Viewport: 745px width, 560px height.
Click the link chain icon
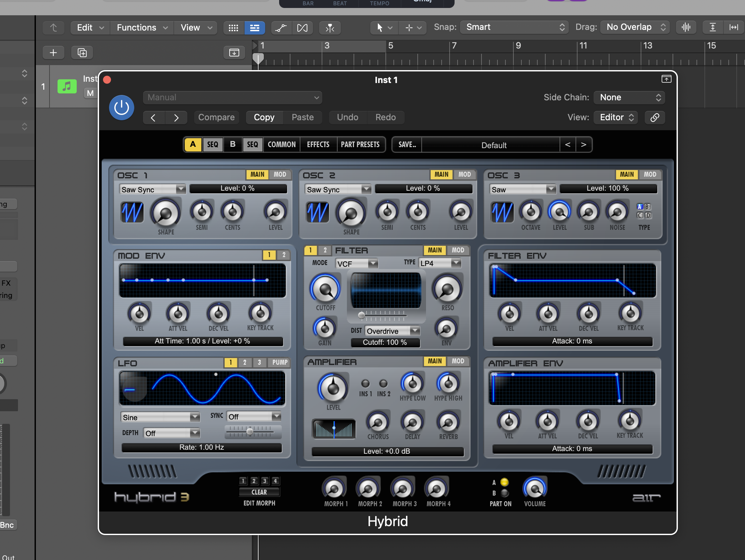(x=654, y=118)
